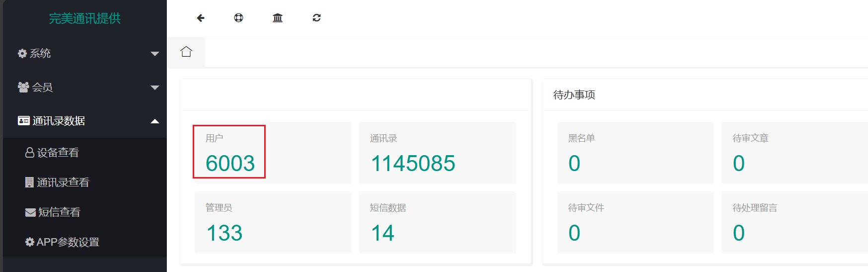The width and height of the screenshot is (868, 272).
Task: Click the 黑名单 pending item card
Action: [635, 153]
